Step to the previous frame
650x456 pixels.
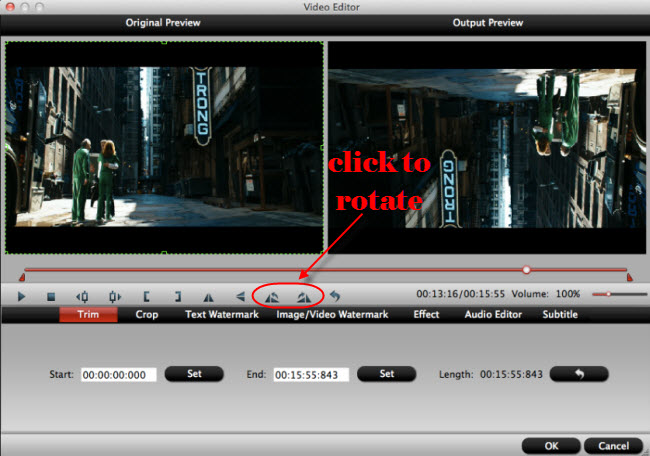click(x=82, y=296)
